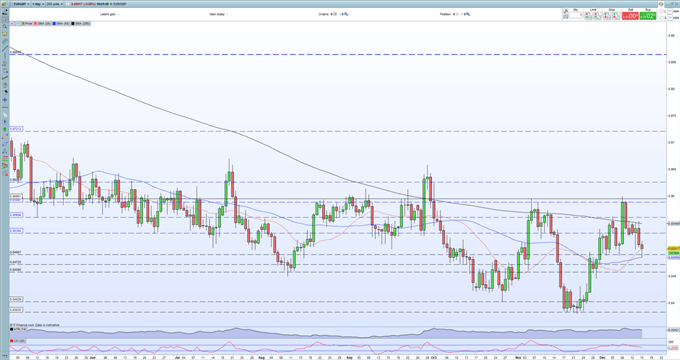Select the diagonal trend line drawing tool
680x360 pixels.
pyautogui.click(x=5, y=49)
